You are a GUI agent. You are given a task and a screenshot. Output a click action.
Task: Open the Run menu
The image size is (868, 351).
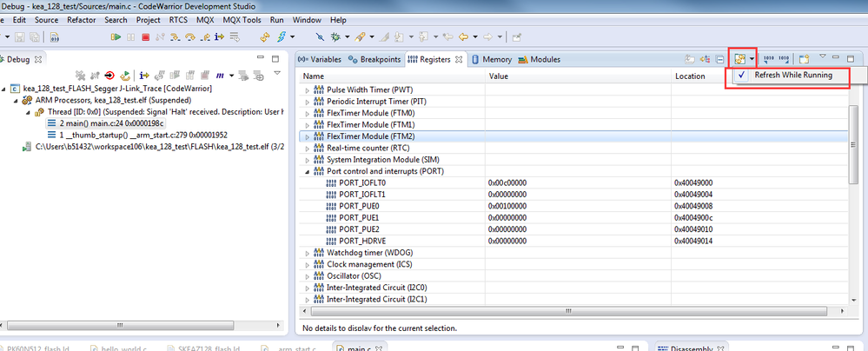point(277,20)
